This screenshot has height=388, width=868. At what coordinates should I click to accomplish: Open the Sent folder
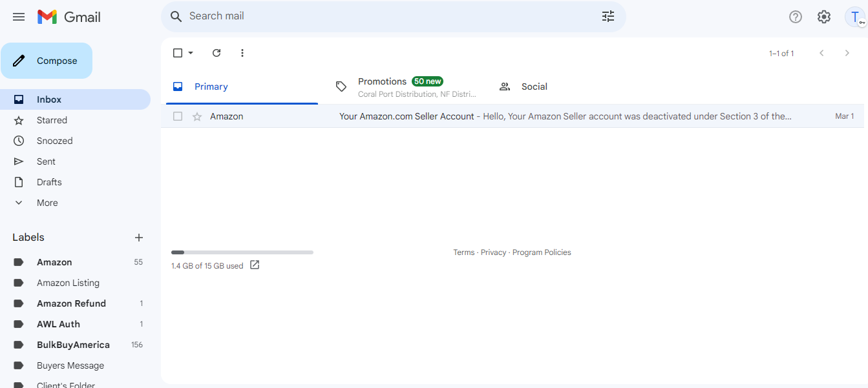point(75,161)
